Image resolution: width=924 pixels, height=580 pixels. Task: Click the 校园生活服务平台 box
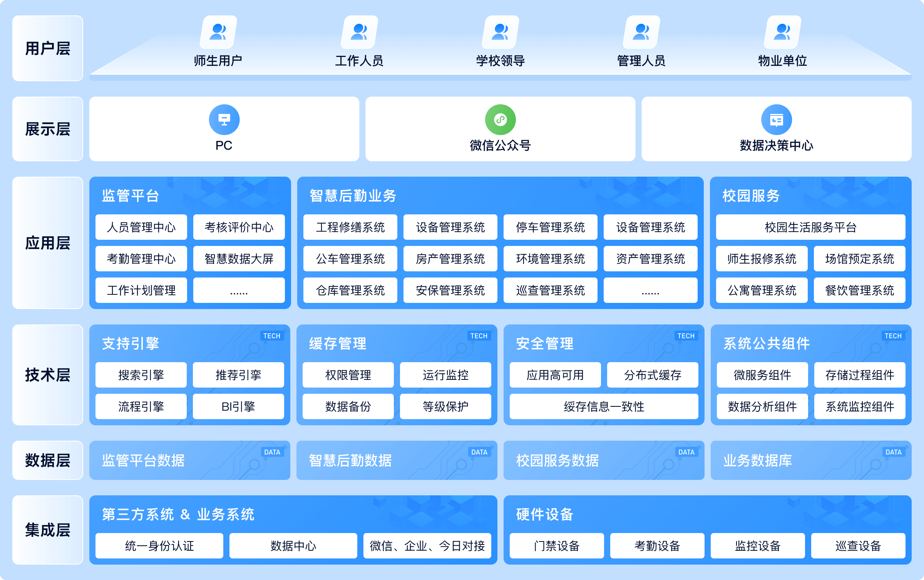tap(810, 227)
